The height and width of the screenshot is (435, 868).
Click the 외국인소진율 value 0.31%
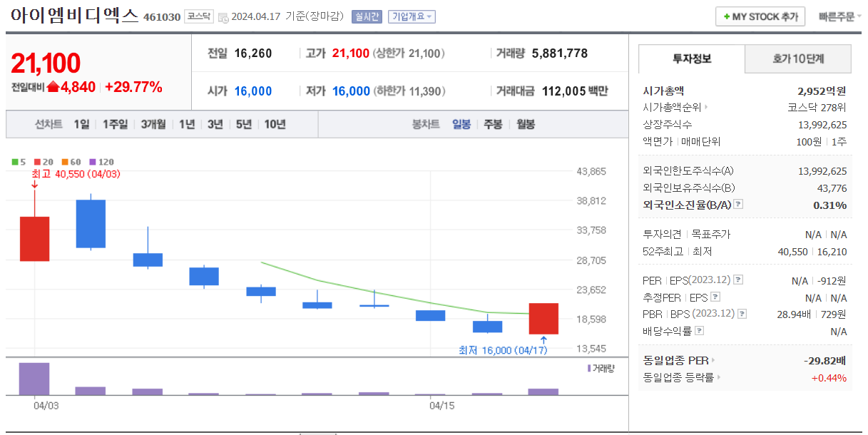(830, 205)
